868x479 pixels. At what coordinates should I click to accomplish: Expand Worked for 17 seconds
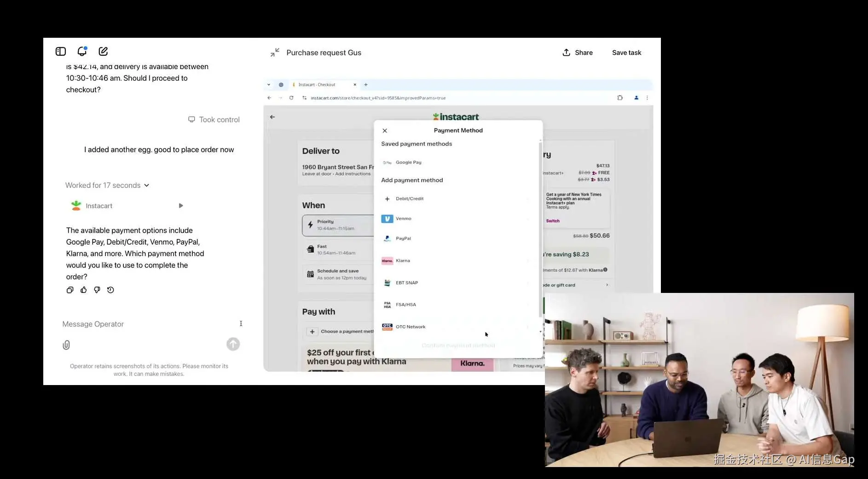(x=107, y=185)
